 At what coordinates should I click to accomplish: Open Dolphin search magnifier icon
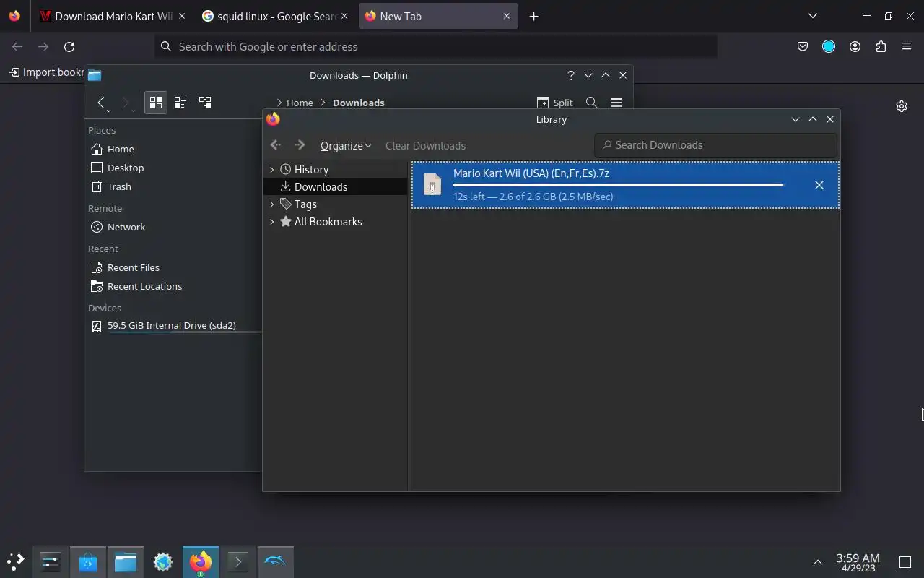point(591,103)
